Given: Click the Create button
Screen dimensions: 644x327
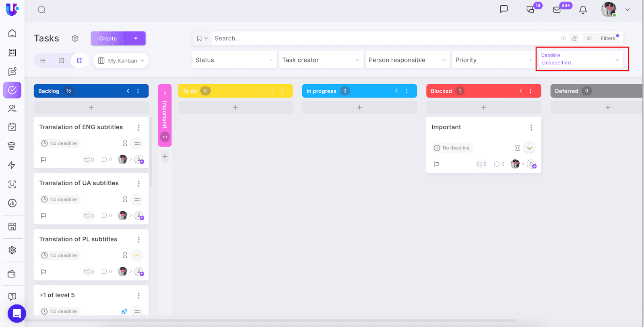Looking at the screenshot, I should pos(108,39).
